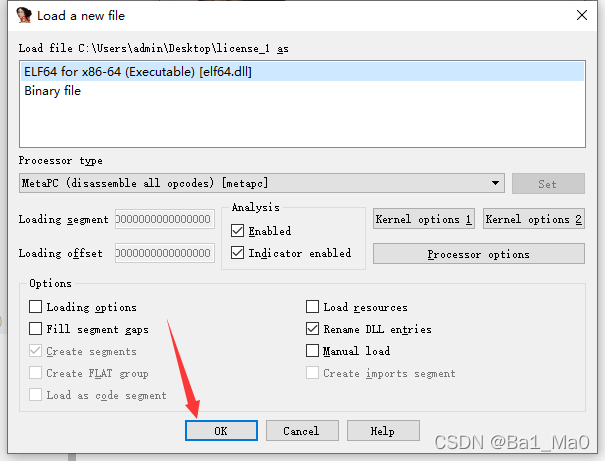The height and width of the screenshot is (461, 605).
Task: Click the Loading segment input field
Action: [x=164, y=219]
